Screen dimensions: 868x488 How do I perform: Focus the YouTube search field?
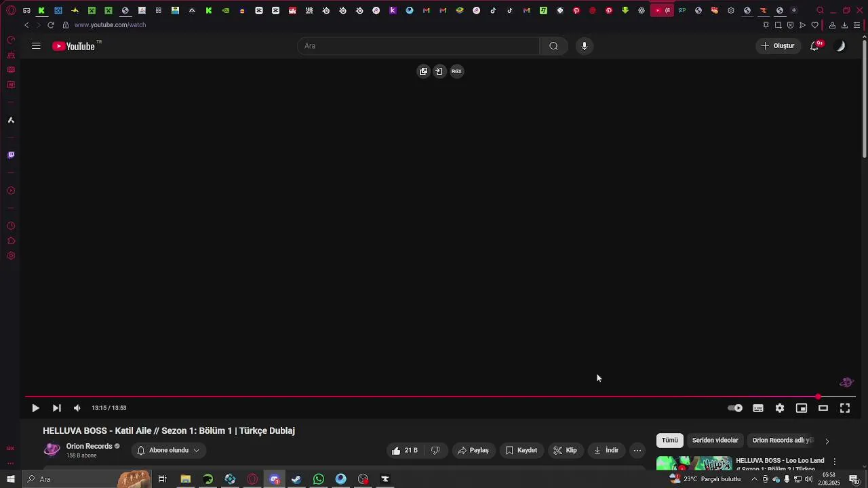418,46
